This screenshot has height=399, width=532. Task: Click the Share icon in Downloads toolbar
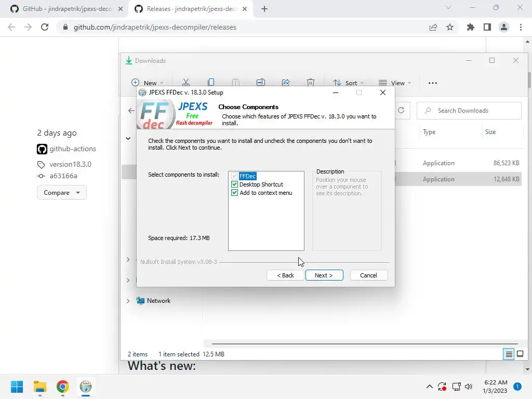click(x=286, y=83)
